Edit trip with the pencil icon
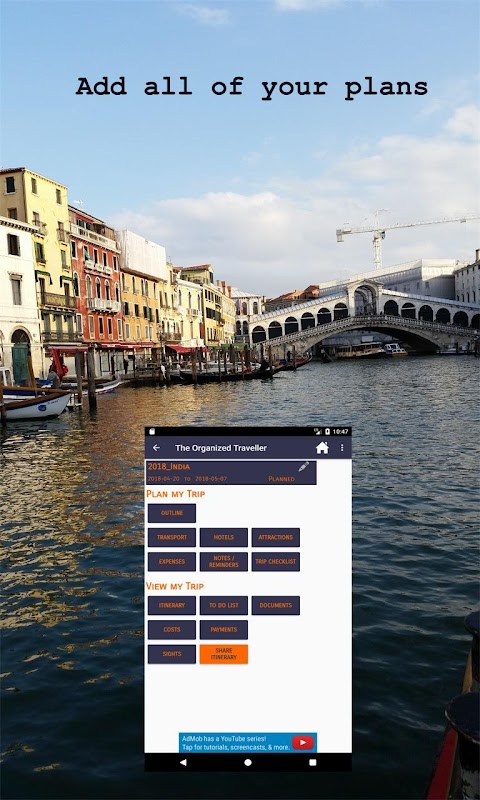The width and height of the screenshot is (480, 800). 304,466
